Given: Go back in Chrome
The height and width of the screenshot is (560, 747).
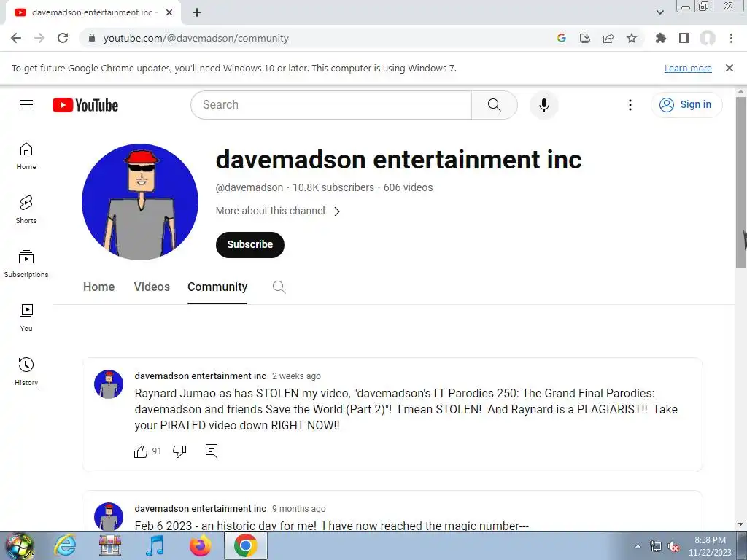Looking at the screenshot, I should 16,38.
